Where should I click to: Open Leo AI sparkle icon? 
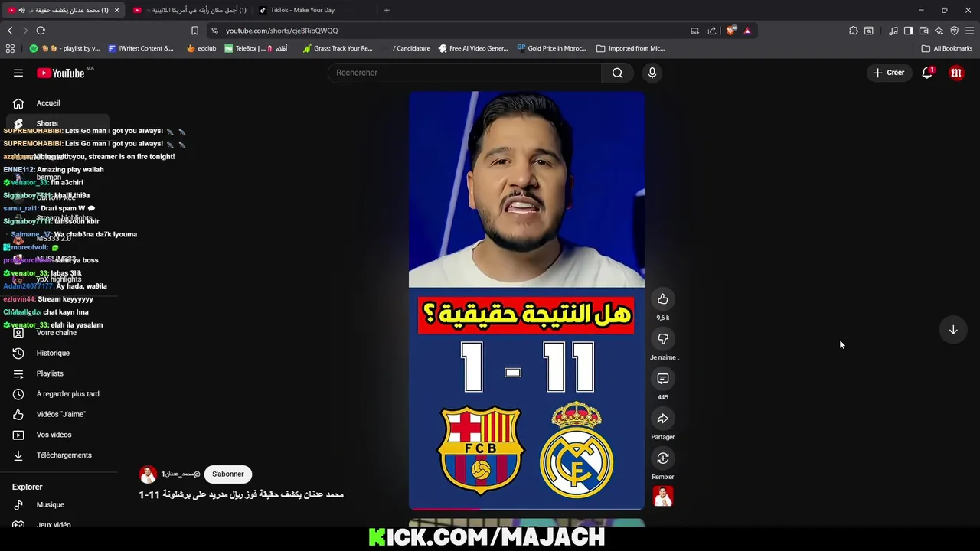[939, 31]
